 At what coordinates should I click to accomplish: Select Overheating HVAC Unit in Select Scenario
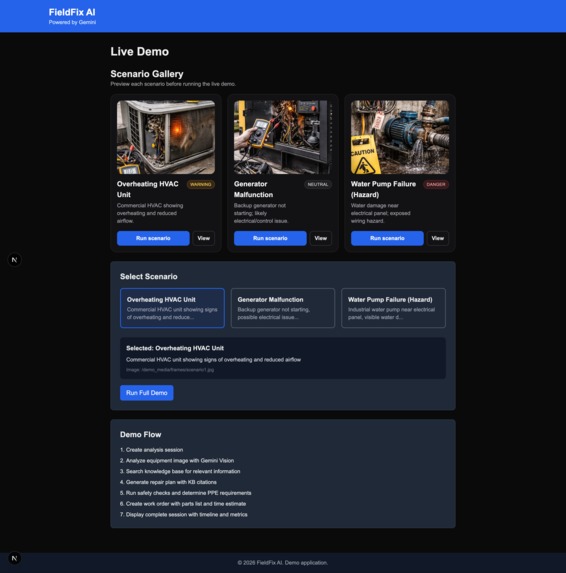click(x=172, y=308)
